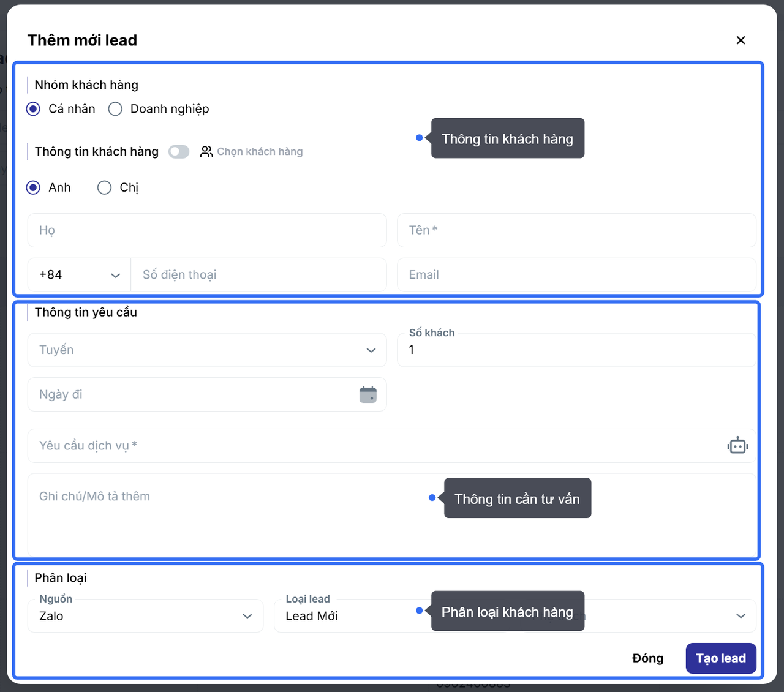Open the calendar picker for Ngày đi
This screenshot has height=692, width=784.
pyautogui.click(x=368, y=394)
